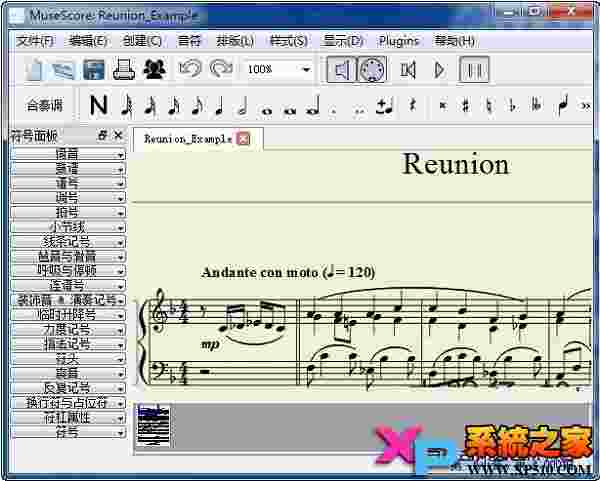
Task: Expand the 换行符与占位符 palette
Action: click(68, 403)
